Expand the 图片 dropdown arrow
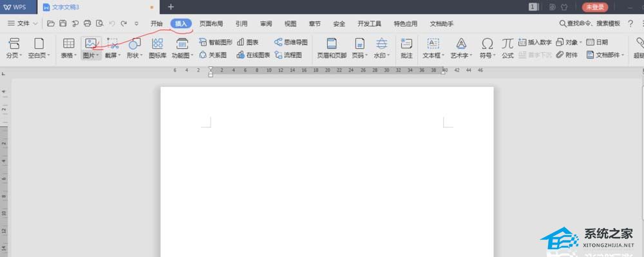 pos(97,55)
